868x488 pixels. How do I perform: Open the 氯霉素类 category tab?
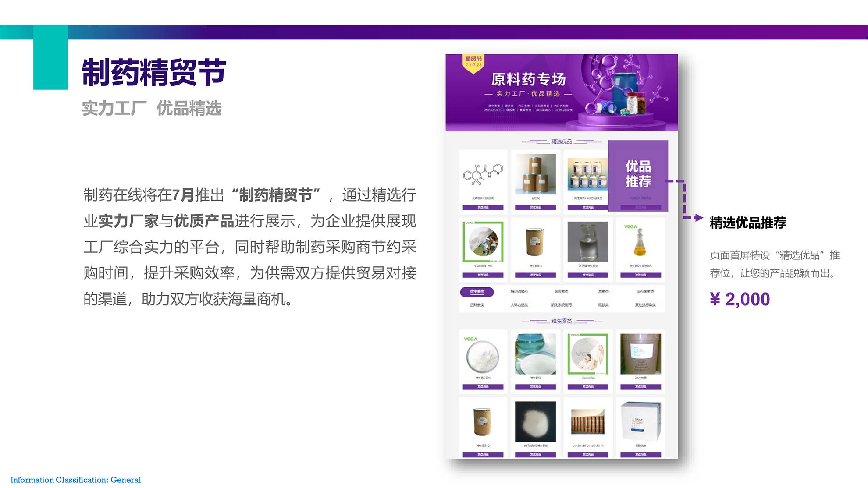click(x=561, y=292)
